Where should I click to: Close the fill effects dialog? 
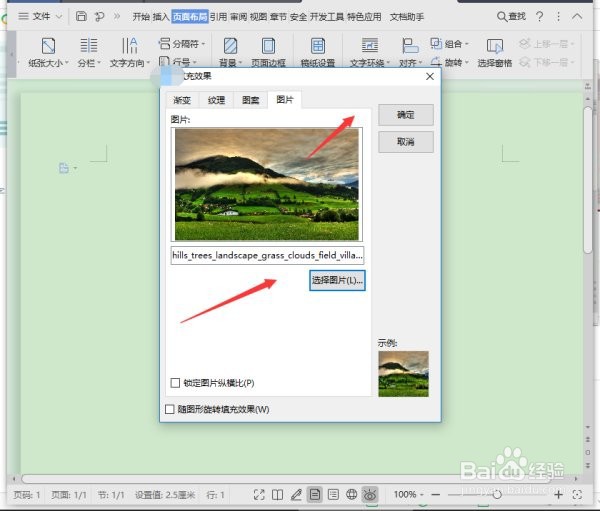[x=430, y=76]
